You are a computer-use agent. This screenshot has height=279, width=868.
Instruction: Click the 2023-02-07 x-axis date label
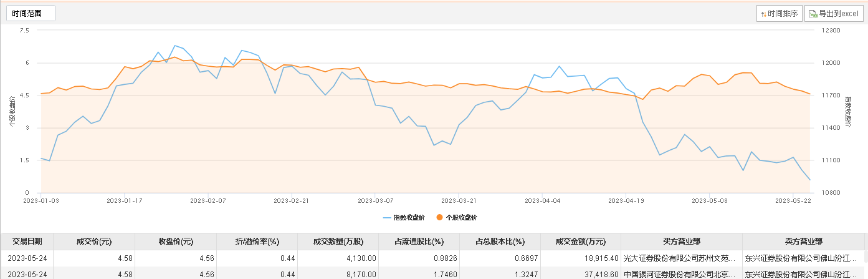click(x=207, y=201)
